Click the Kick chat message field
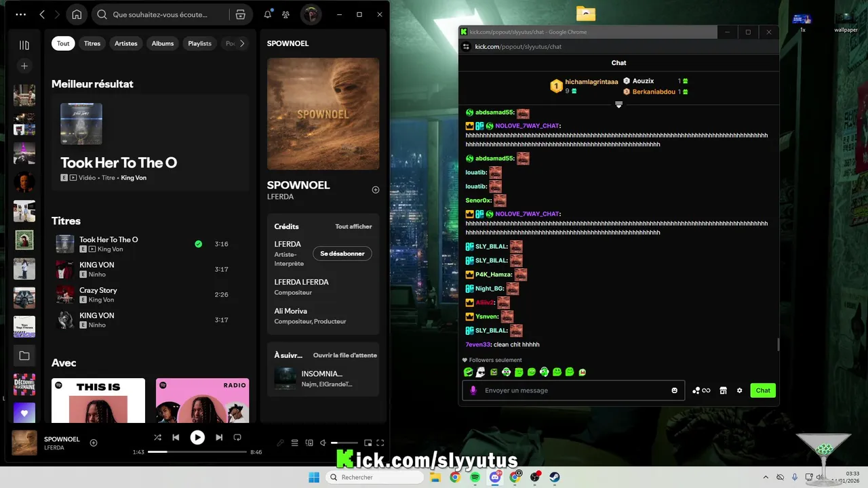Viewport: 868px width, 488px height. 574,390
